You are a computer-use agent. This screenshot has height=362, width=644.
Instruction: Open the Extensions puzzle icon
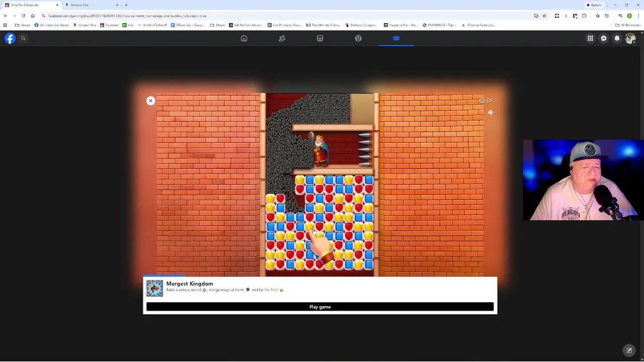(584, 16)
